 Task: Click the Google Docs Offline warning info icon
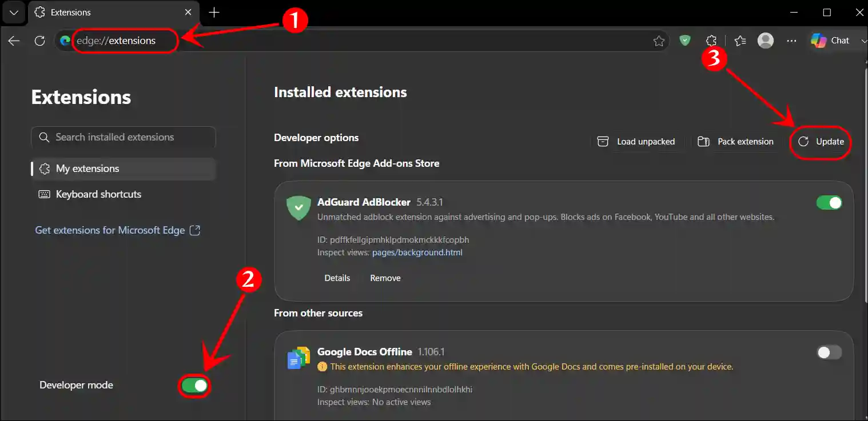[x=322, y=367]
